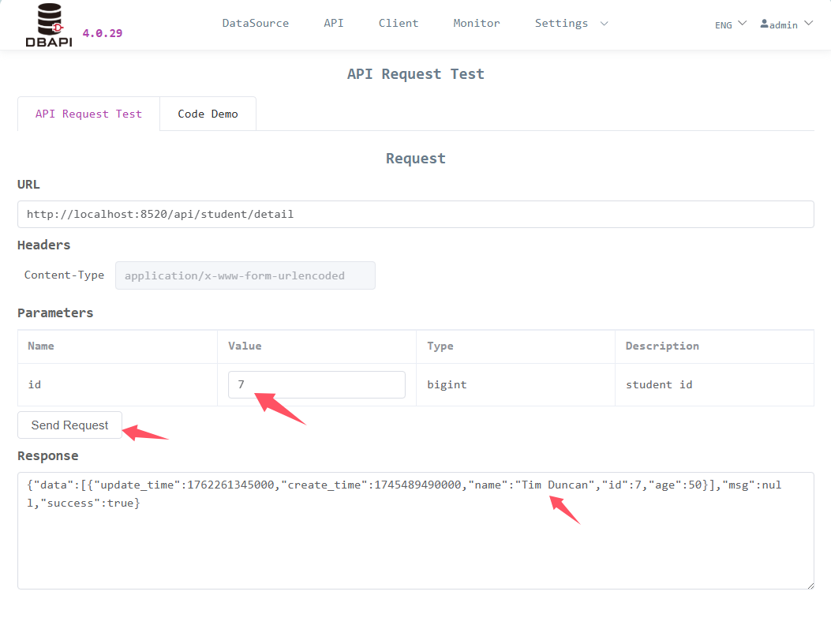The image size is (831, 644).
Task: Open the API menu item
Action: click(334, 23)
